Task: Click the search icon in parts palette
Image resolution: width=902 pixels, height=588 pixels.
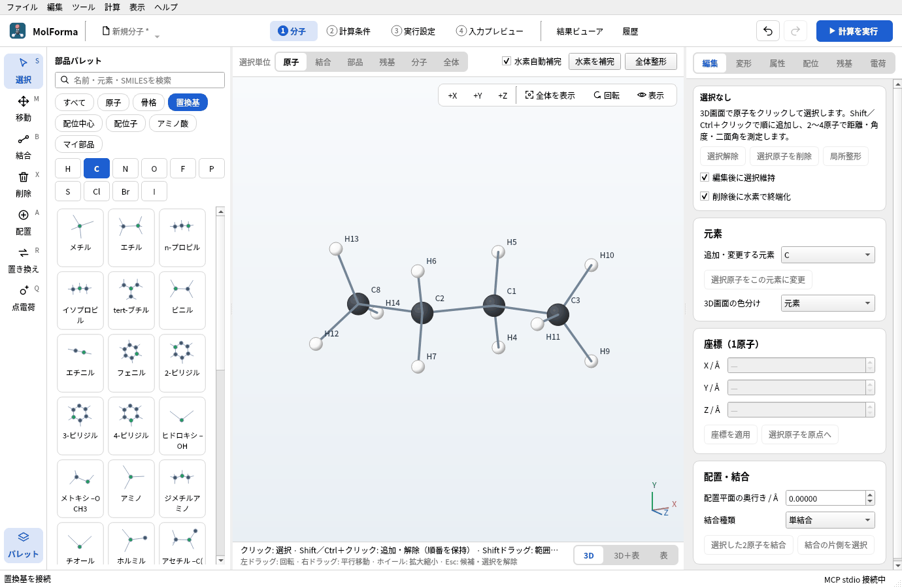Action: (x=65, y=80)
